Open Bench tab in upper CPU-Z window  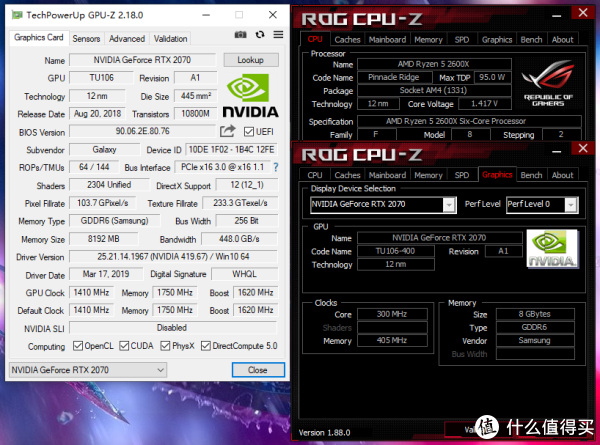pyautogui.click(x=532, y=40)
